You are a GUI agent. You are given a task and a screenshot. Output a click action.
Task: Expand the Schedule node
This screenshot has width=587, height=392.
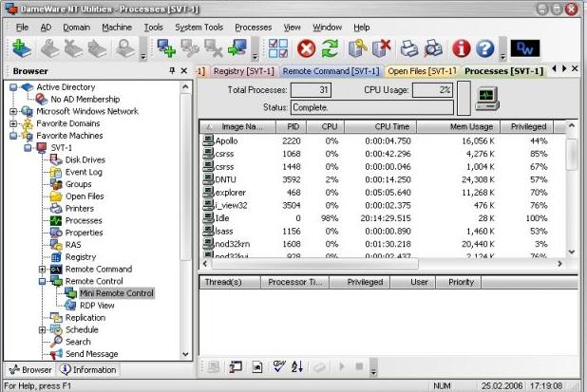(x=43, y=330)
